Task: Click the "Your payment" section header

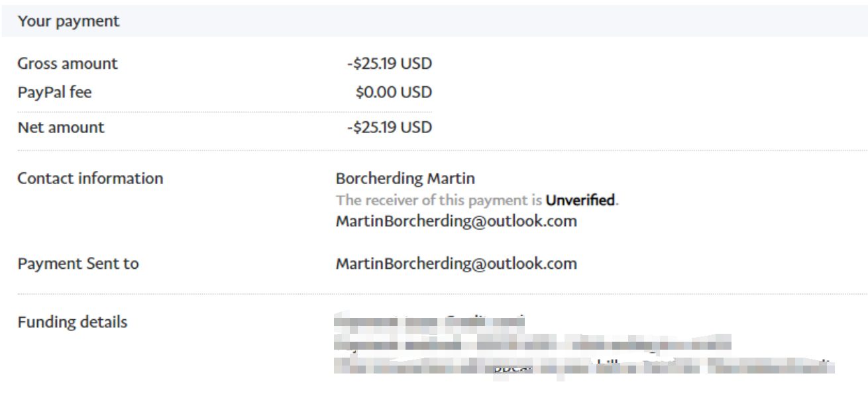Action: coord(69,21)
